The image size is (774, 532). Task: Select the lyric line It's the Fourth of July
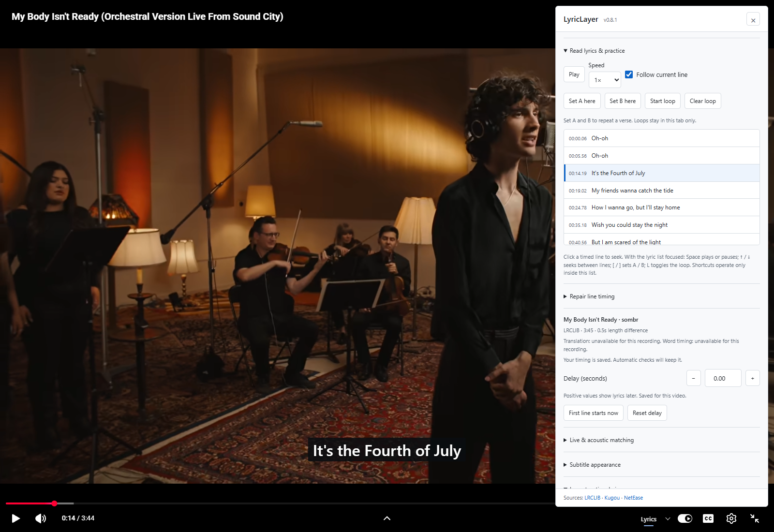coord(662,173)
